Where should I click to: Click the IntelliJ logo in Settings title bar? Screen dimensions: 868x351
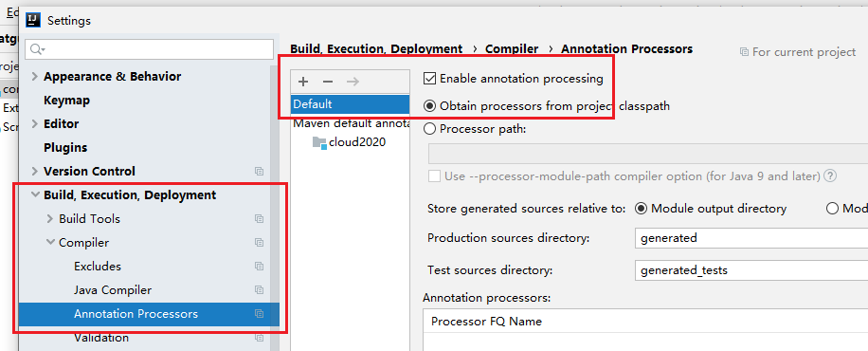click(34, 21)
